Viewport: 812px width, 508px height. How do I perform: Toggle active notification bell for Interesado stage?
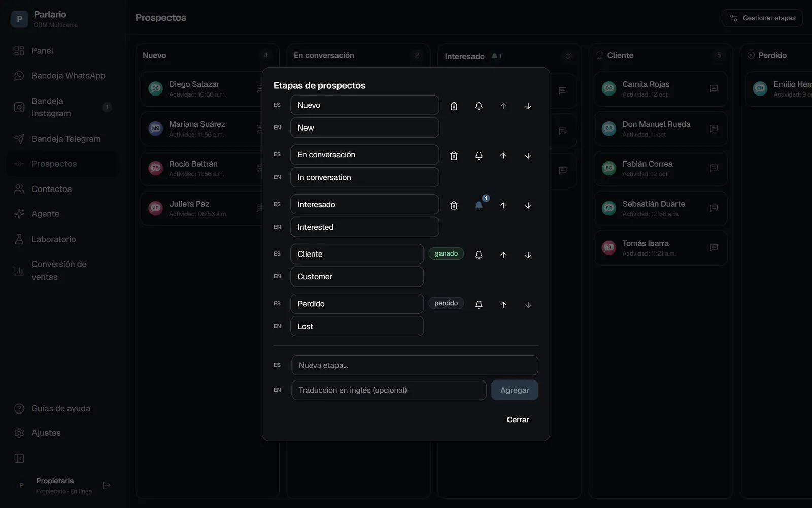click(479, 205)
